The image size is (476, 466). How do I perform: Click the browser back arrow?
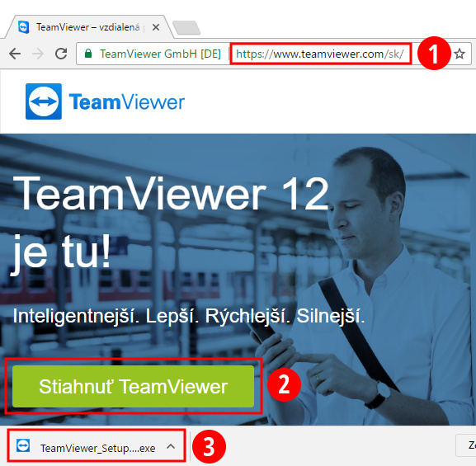pyautogui.click(x=15, y=54)
